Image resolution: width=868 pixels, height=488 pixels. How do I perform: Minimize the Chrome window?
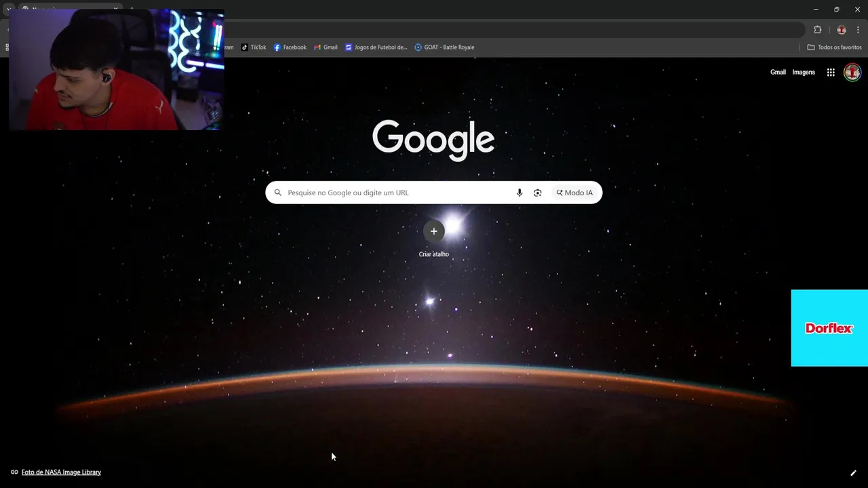[816, 9]
